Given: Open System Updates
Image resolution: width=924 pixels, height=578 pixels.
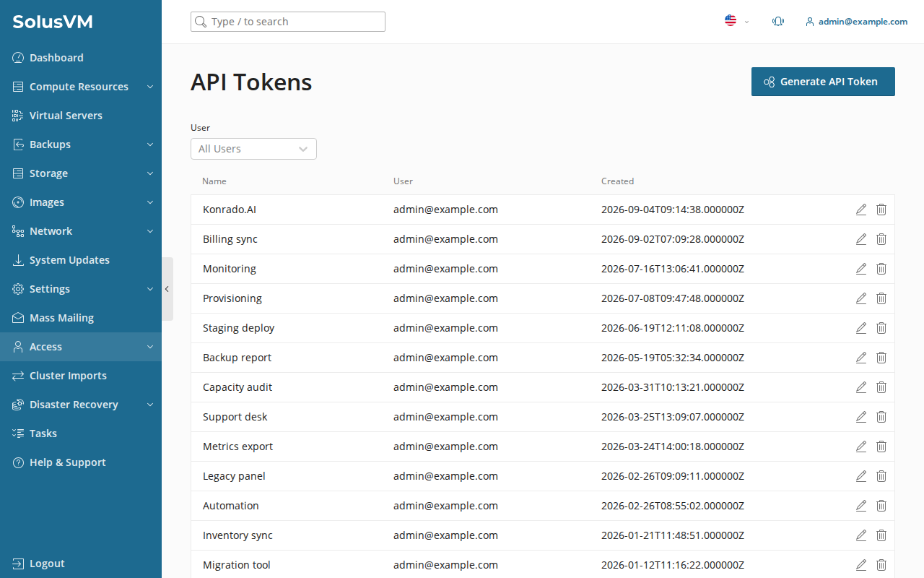Looking at the screenshot, I should 81,260.
